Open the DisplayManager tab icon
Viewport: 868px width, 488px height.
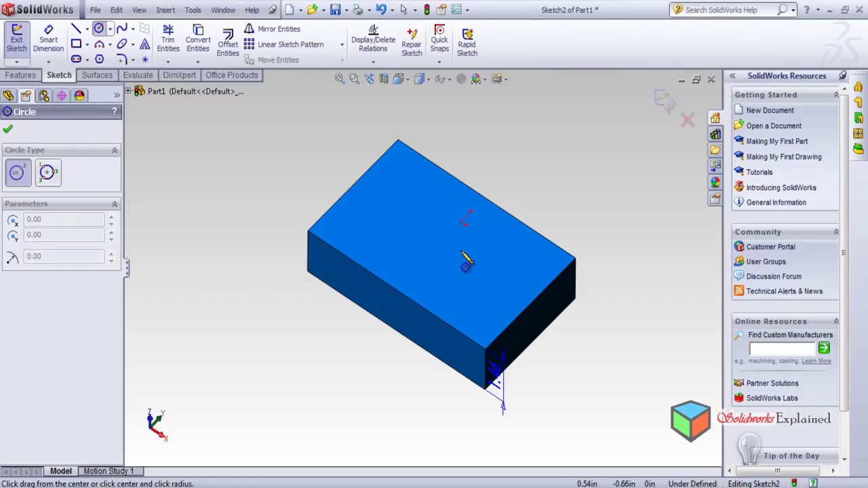click(x=79, y=96)
